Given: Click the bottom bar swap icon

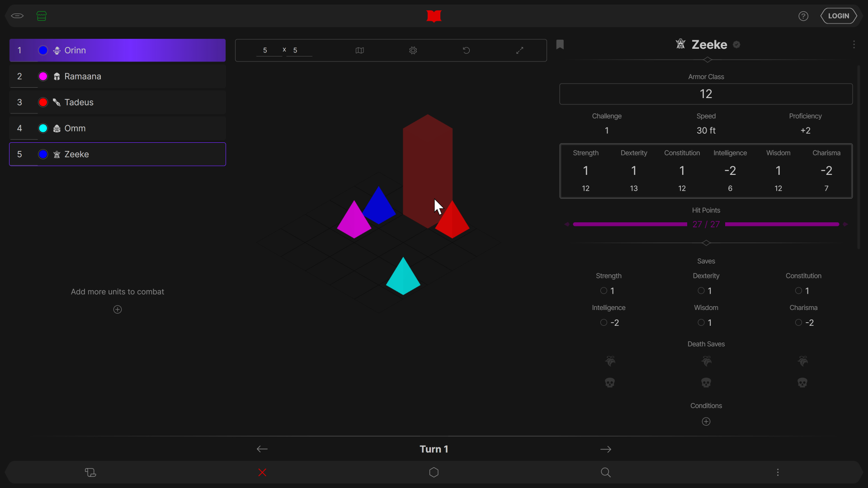Looking at the screenshot, I should pyautogui.click(x=90, y=473).
